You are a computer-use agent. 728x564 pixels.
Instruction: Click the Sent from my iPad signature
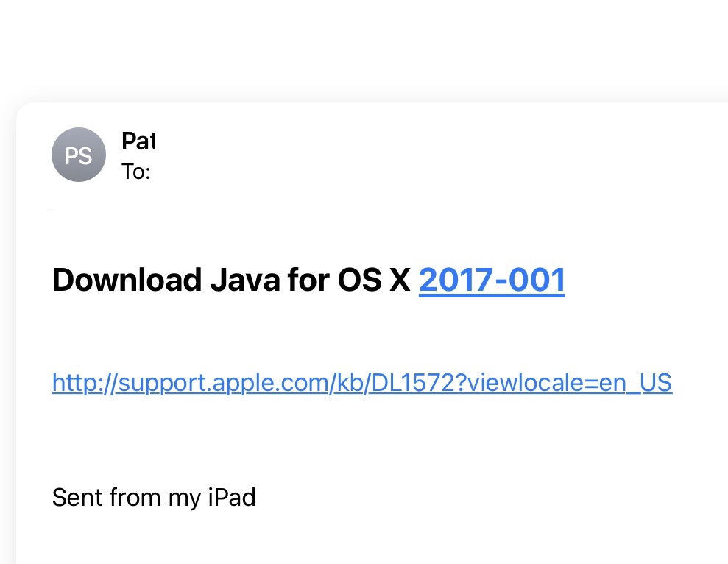pyautogui.click(x=154, y=498)
